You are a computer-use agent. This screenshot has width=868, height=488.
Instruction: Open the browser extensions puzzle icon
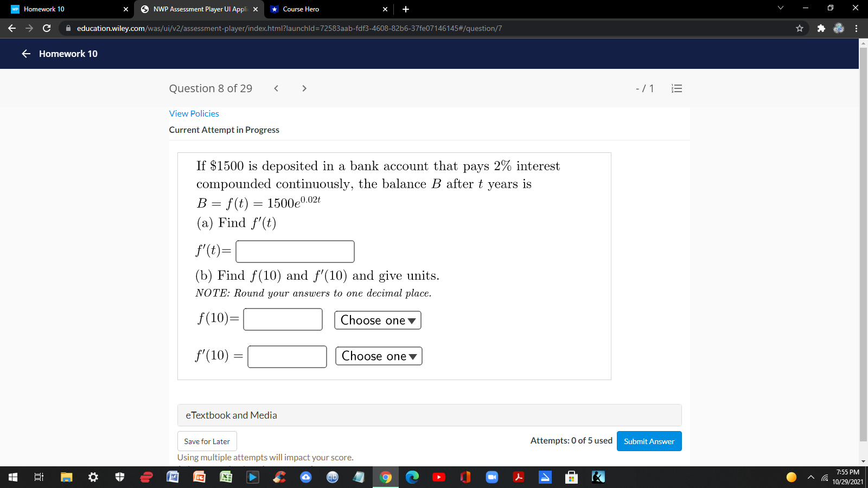[x=820, y=28]
